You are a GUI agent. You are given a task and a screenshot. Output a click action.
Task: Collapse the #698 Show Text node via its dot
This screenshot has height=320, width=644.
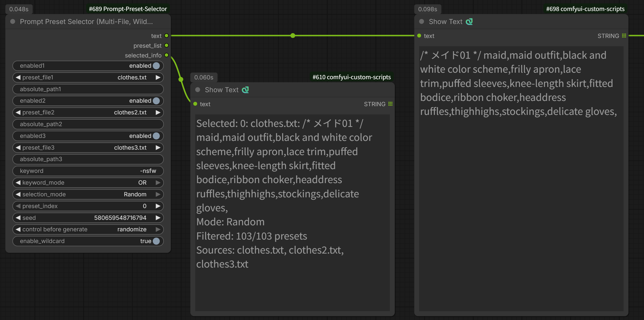click(422, 21)
